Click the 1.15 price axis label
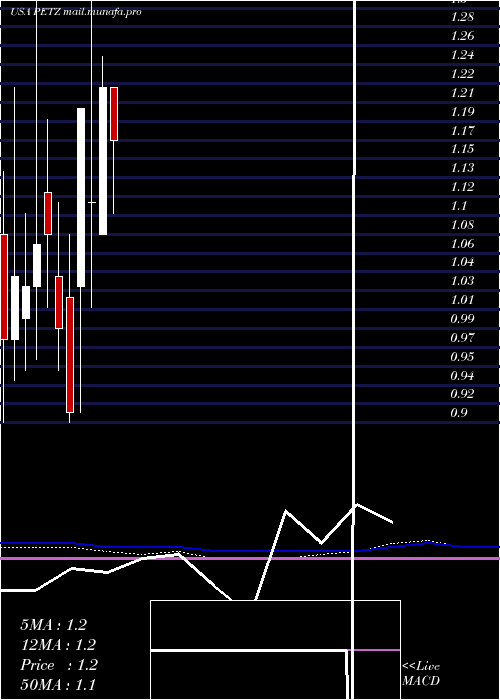The height and width of the screenshot is (700, 500). 462,149
